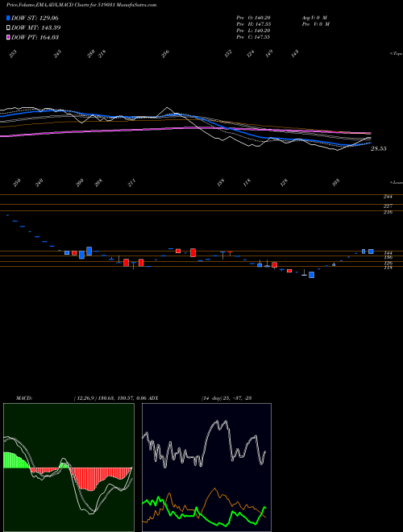
Task: Select the 'Pre L: 140.20' value
Action: tap(253, 31)
